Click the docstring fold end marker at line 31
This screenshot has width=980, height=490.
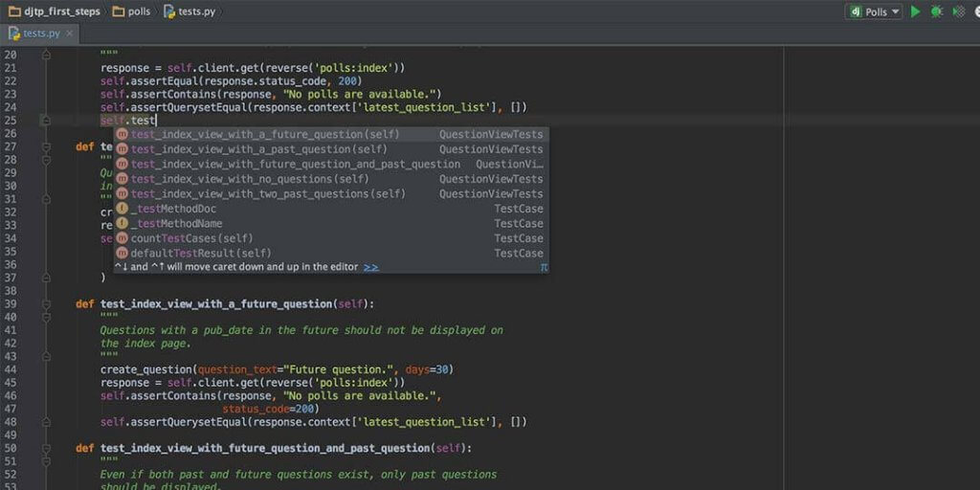[46, 199]
